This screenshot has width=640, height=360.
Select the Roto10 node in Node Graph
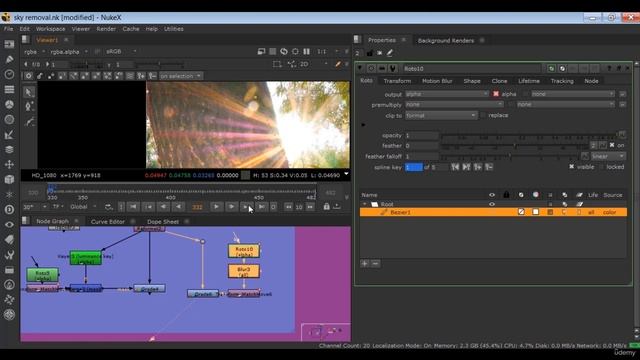[244, 251]
